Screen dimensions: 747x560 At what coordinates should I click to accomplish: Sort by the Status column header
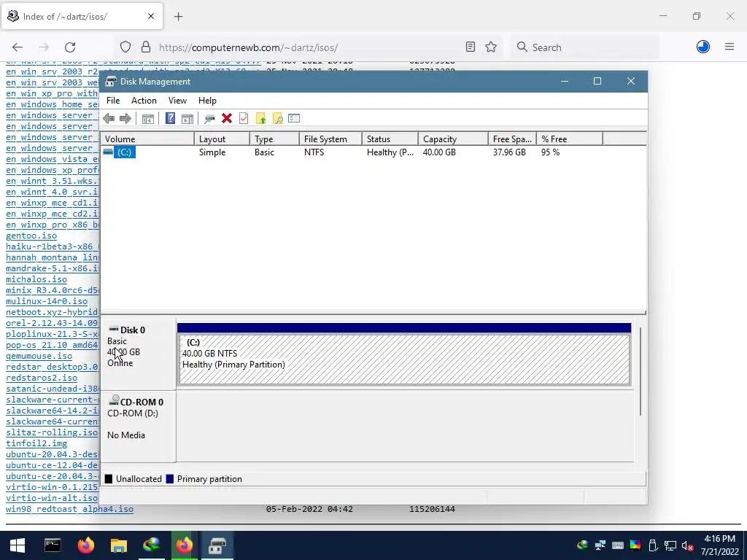(390, 139)
